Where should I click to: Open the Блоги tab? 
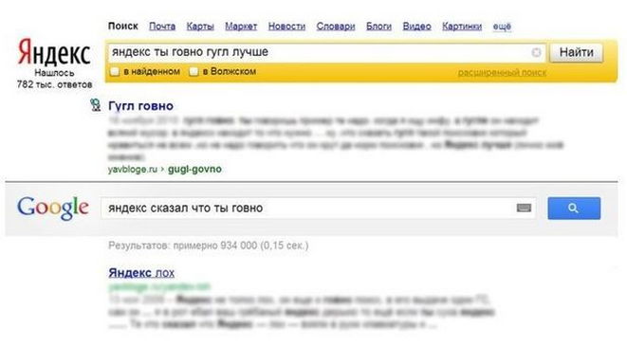(x=379, y=27)
